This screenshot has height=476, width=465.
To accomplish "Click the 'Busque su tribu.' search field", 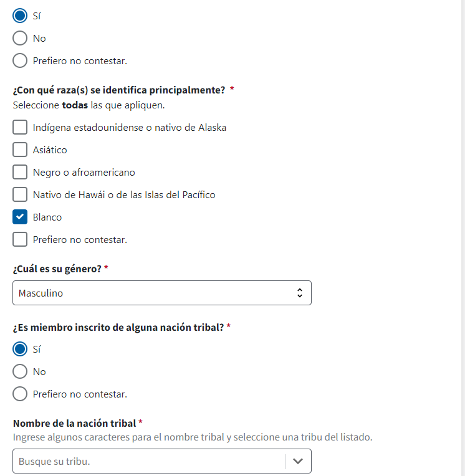I will point(148,462).
